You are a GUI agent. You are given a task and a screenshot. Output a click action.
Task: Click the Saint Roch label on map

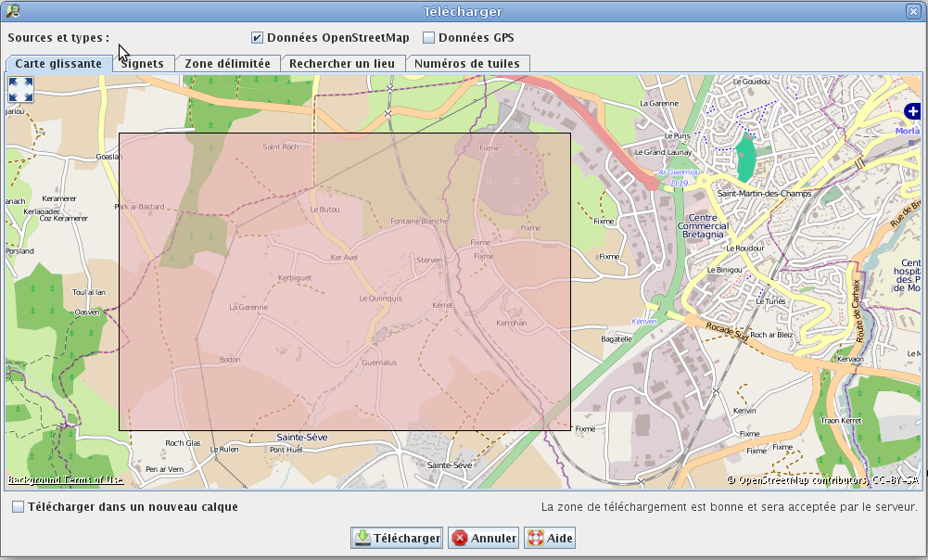[281, 146]
